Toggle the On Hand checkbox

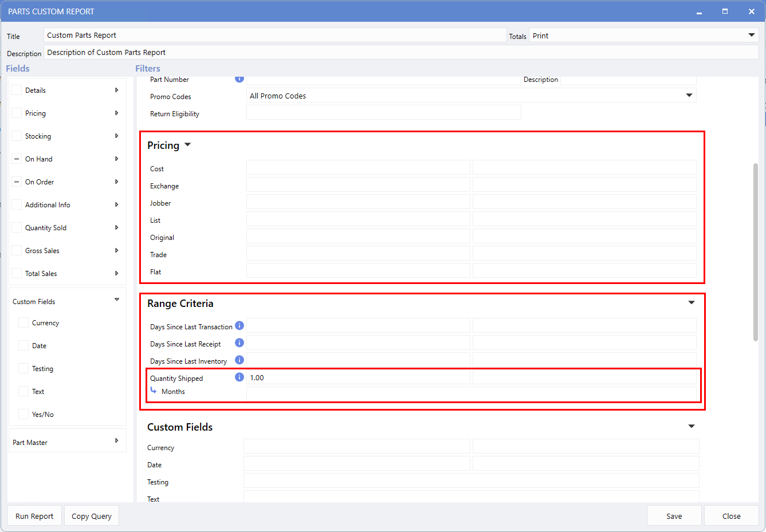[17, 159]
